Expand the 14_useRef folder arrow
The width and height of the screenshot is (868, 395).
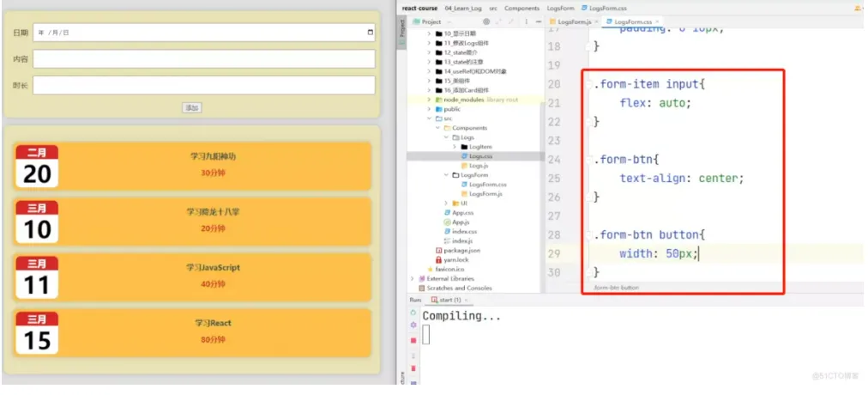(429, 71)
